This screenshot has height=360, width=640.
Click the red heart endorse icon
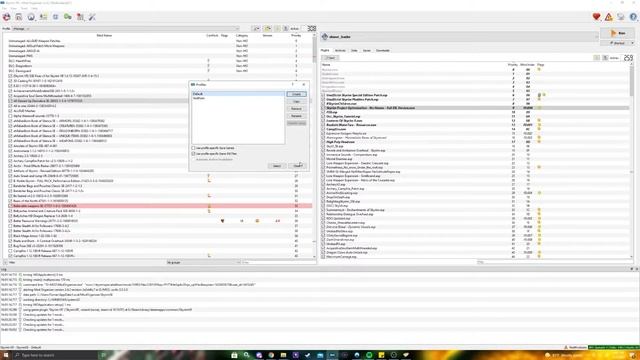point(596,17)
